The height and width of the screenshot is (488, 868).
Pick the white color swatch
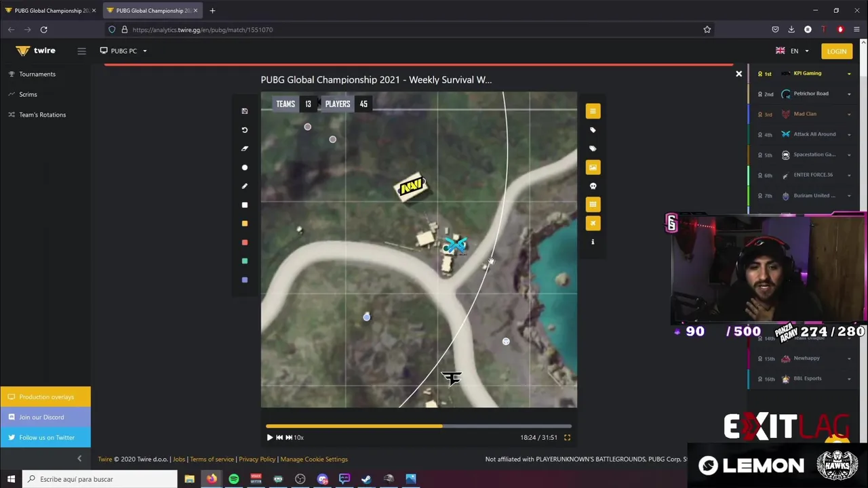(x=245, y=205)
